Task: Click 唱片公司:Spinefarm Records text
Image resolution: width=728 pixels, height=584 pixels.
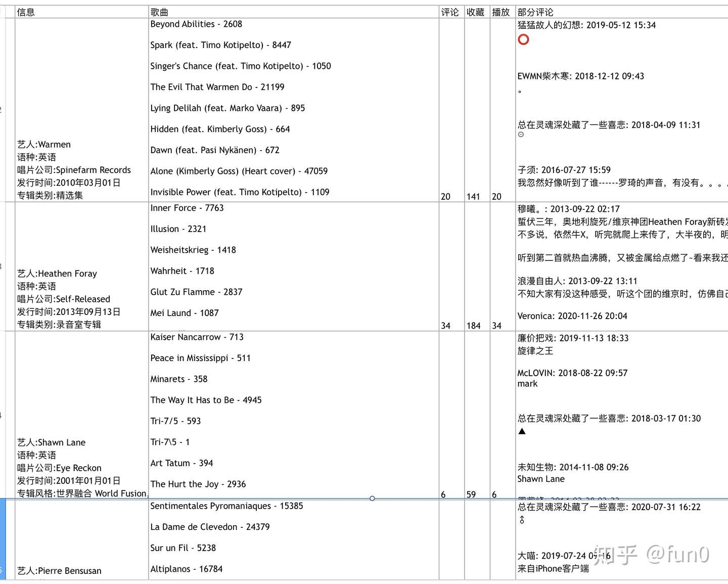Action: 74,170
